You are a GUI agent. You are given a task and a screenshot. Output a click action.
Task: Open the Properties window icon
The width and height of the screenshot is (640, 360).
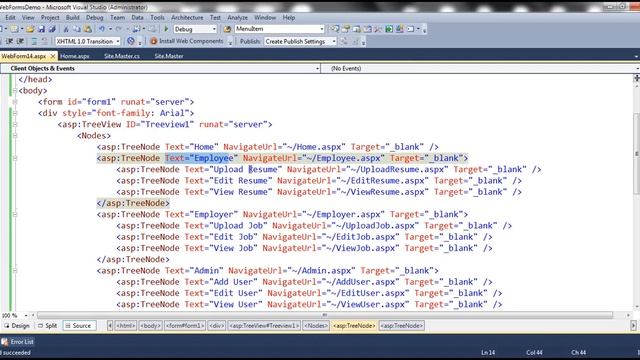click(x=346, y=29)
